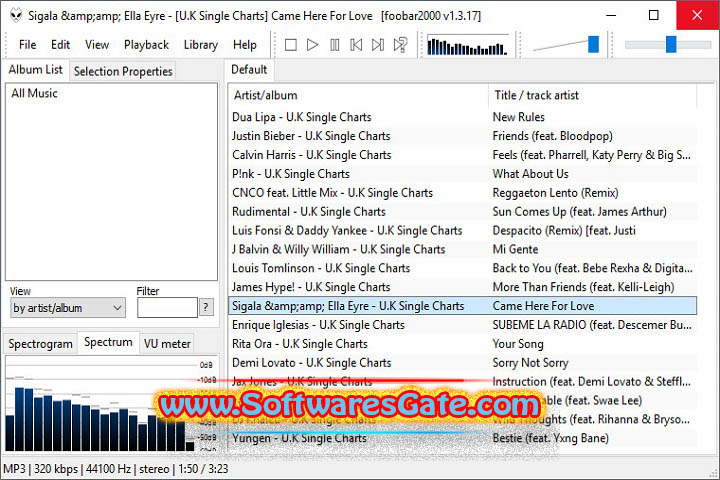Viewport: 720px width, 480px height.
Task: Click the spectrum analyzer bars panel
Action: coord(111,403)
